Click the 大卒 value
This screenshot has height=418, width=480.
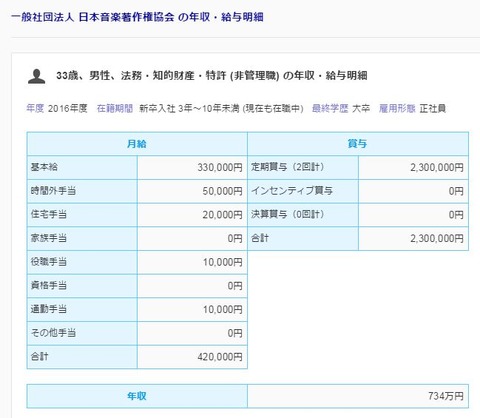pyautogui.click(x=361, y=108)
